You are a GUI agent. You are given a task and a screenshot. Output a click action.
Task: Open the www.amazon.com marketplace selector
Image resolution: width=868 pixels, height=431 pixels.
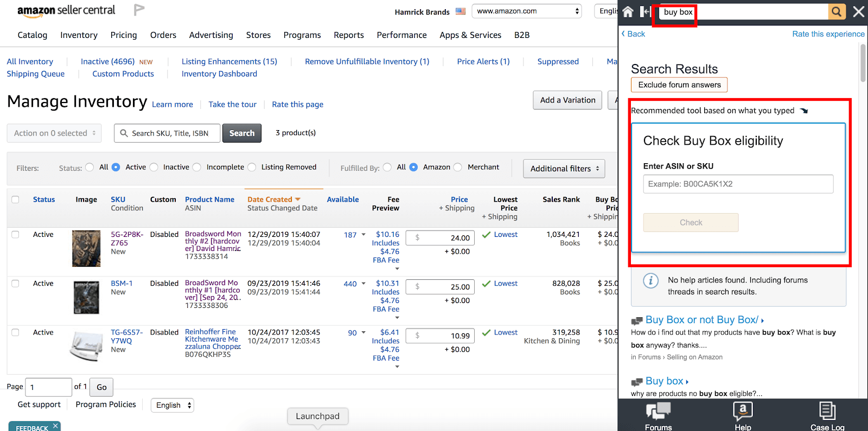[526, 11]
